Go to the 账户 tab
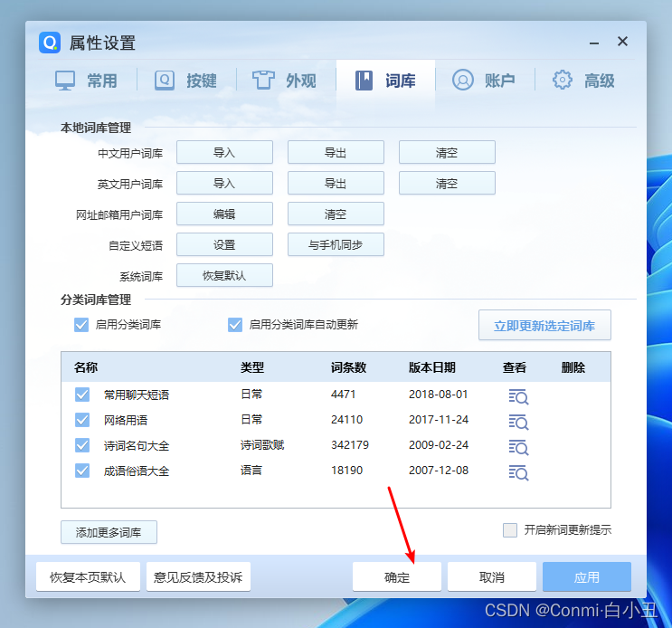672x628 pixels. [485, 81]
